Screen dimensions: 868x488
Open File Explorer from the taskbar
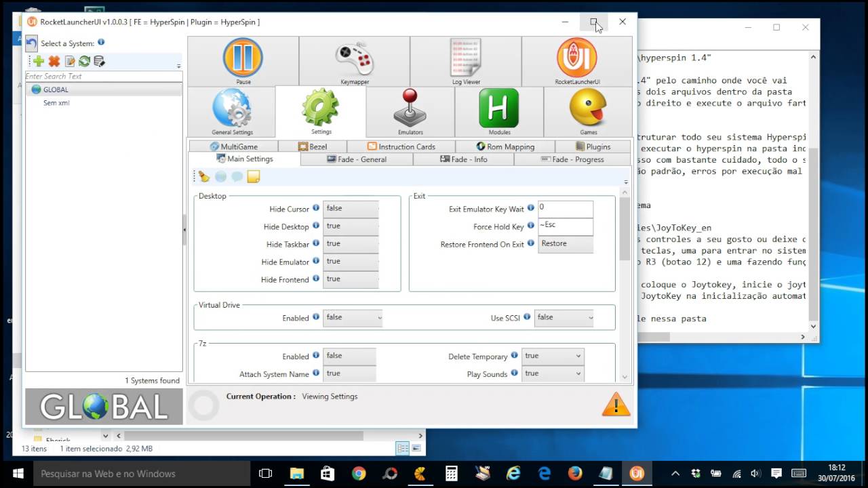click(297, 473)
